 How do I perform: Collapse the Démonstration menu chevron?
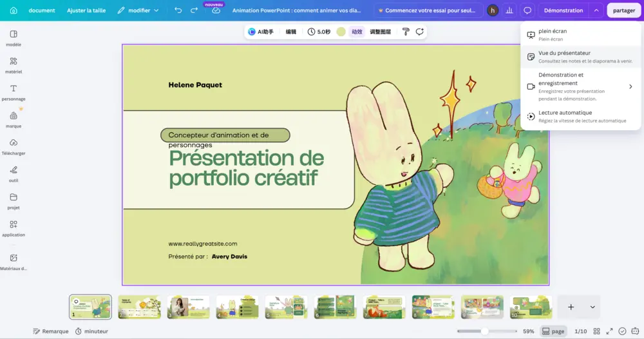point(596,10)
